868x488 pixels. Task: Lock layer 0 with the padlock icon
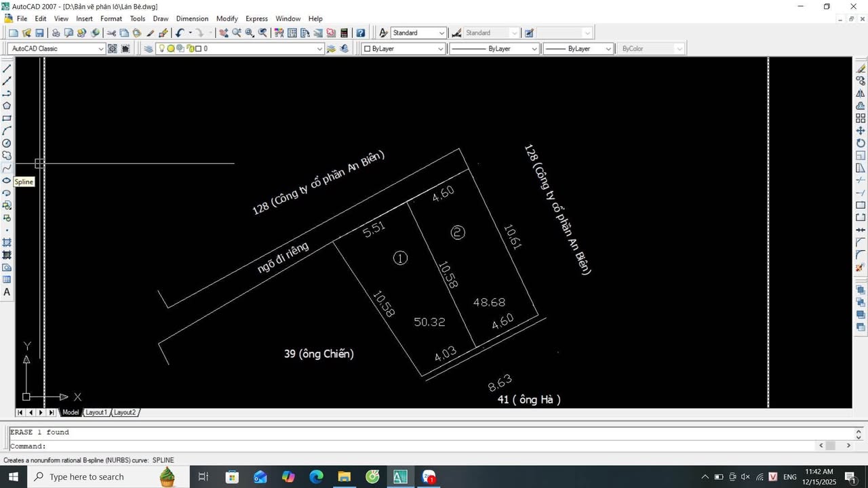191,48
